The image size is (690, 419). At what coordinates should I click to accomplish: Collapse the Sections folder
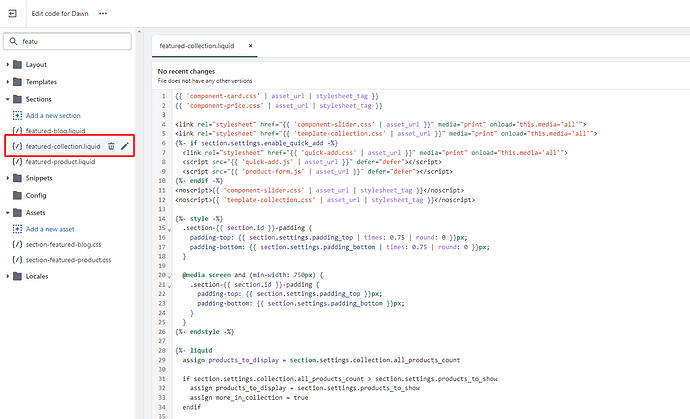(x=8, y=99)
